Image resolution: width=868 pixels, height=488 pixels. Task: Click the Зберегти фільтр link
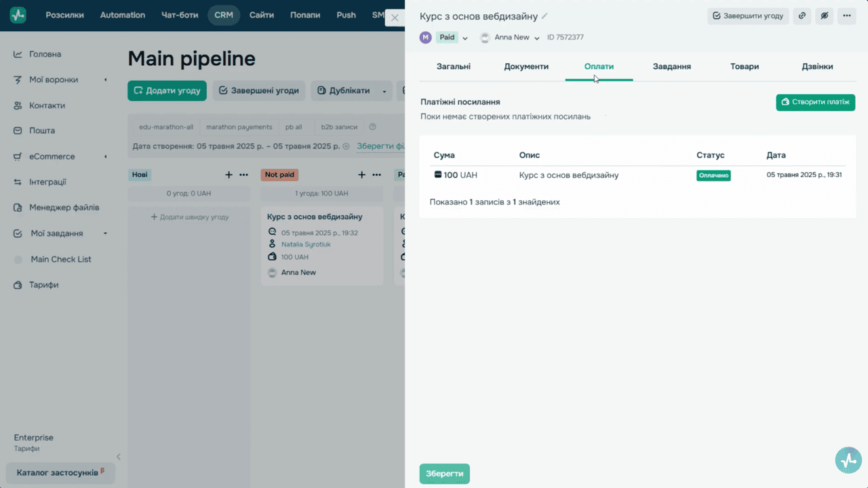(381, 146)
